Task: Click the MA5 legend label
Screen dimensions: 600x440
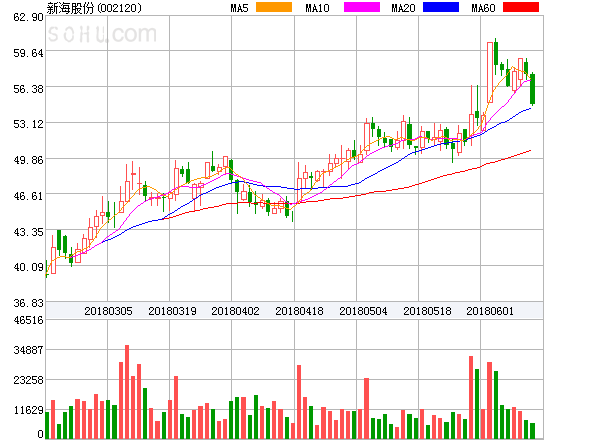Action: (240, 8)
